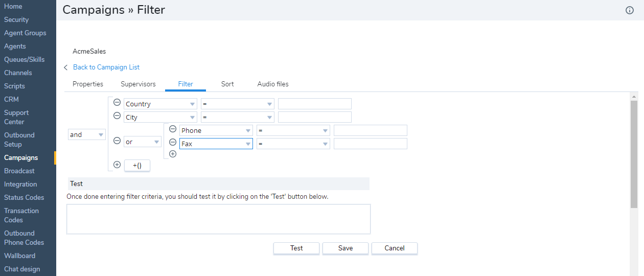Click the '+()' add group button
Screen dimensions: 644x276
137,166
